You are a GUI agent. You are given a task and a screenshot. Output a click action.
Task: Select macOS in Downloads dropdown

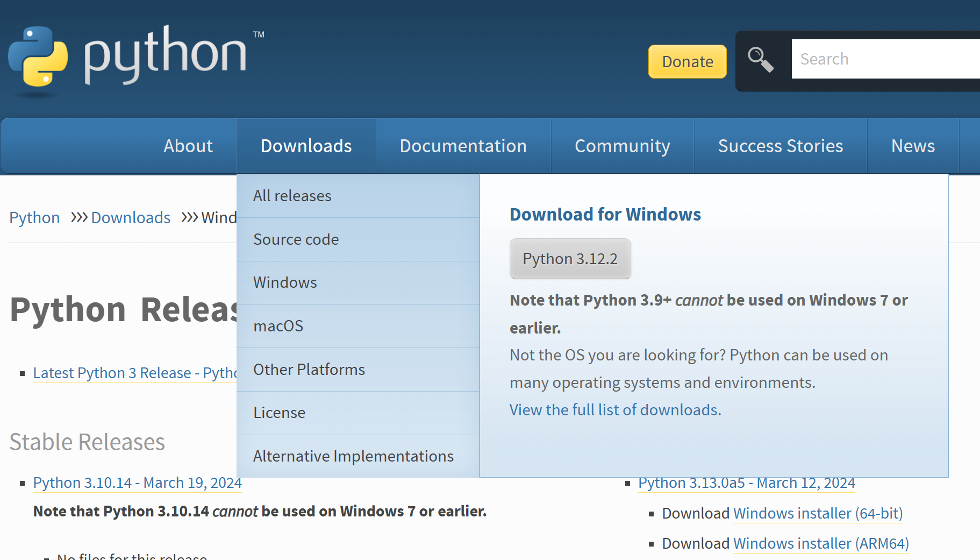358,326
